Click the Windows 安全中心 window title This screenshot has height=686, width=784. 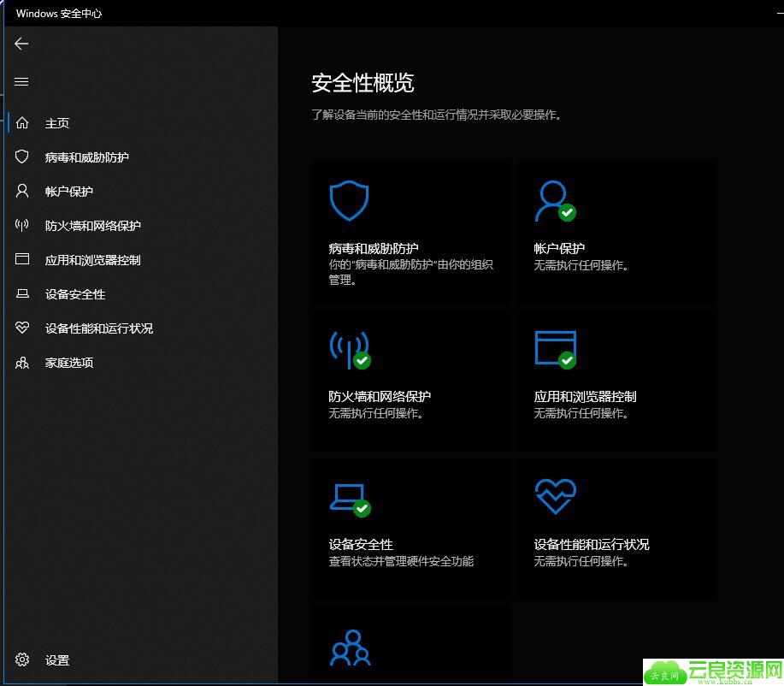click(59, 14)
